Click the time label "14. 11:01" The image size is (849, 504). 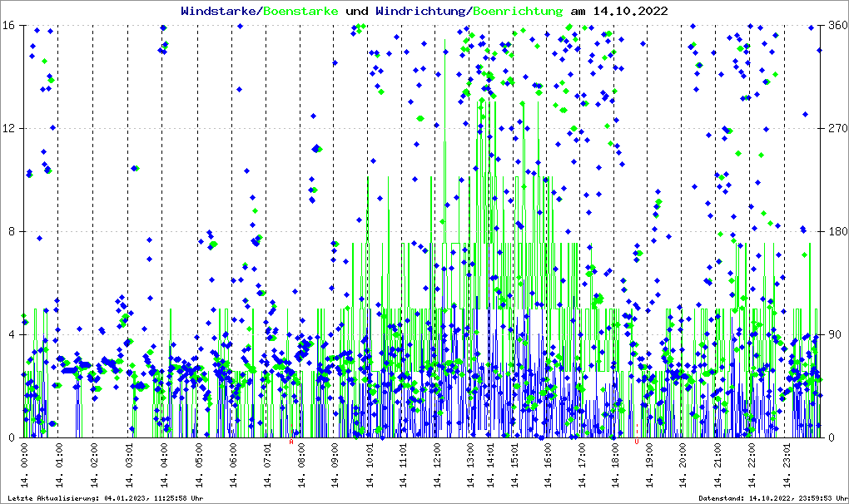(x=402, y=465)
